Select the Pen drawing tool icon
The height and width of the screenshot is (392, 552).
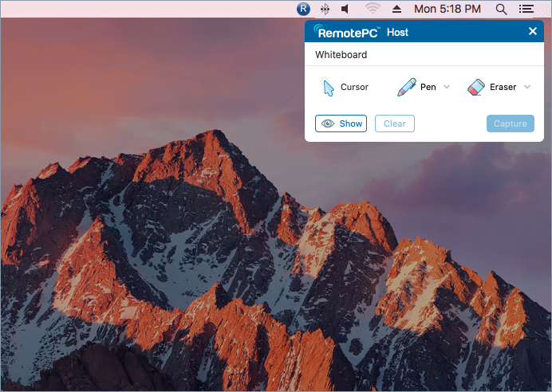(x=407, y=87)
